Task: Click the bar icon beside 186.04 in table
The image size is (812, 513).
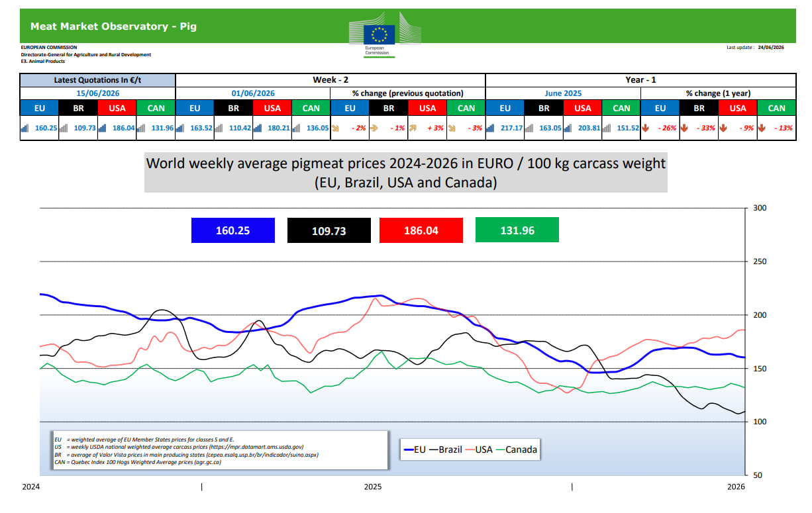Action: click(x=103, y=128)
